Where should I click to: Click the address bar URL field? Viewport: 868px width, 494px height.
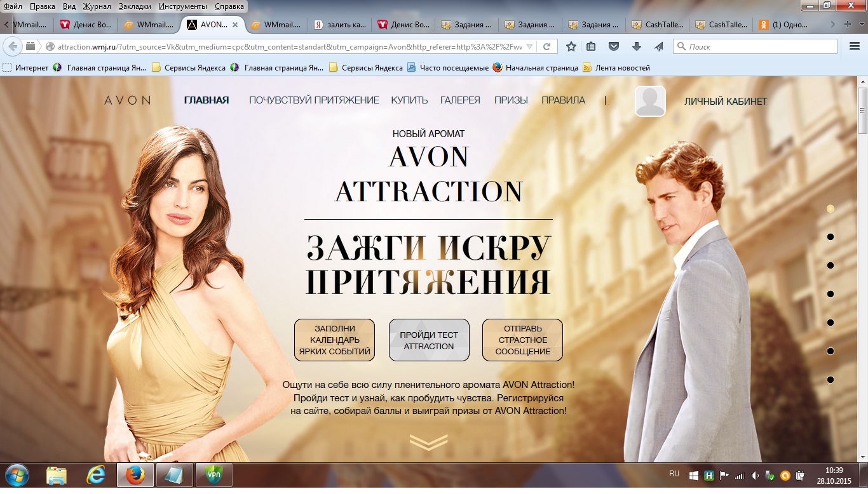[x=289, y=46]
